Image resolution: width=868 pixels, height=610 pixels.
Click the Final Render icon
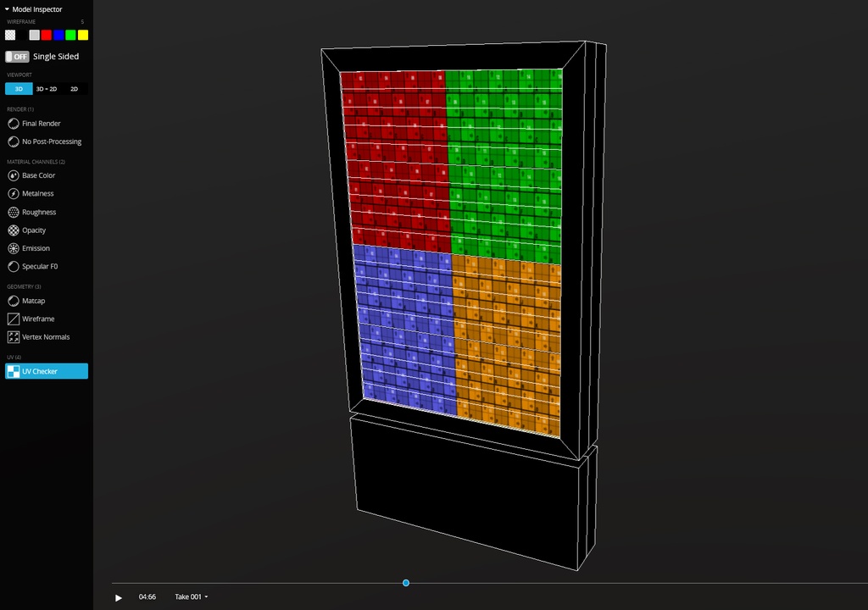pyautogui.click(x=14, y=124)
